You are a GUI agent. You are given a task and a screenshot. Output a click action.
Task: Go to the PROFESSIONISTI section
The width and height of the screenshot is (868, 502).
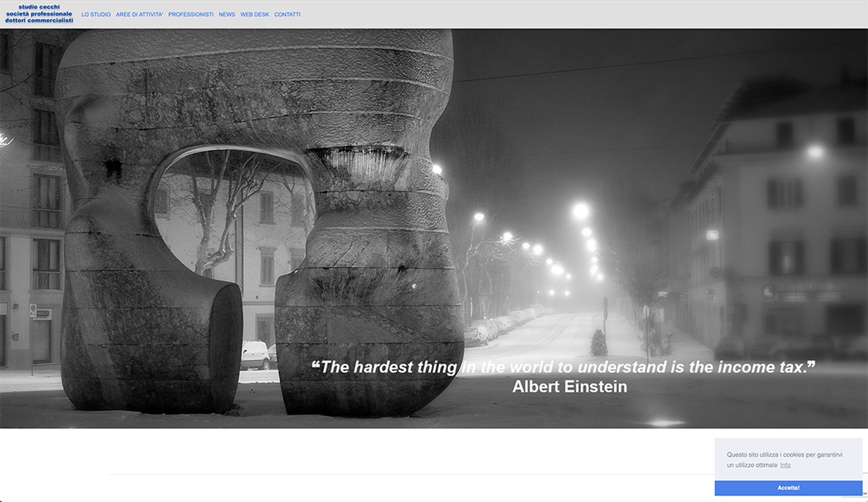click(x=191, y=14)
